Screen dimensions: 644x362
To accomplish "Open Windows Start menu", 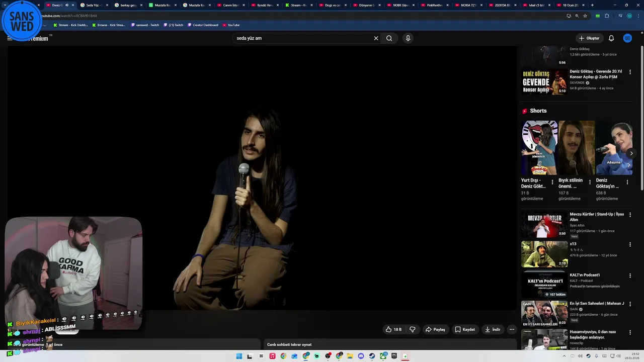I will (239, 356).
